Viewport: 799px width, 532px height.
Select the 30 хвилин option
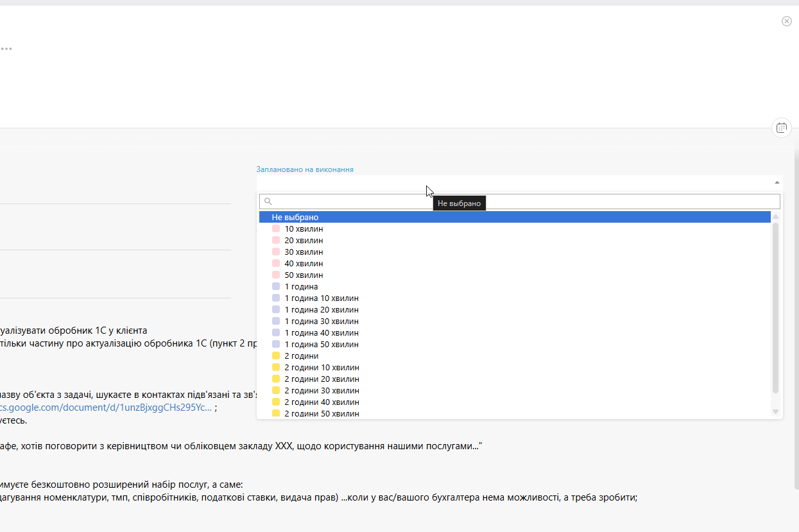tap(515, 252)
